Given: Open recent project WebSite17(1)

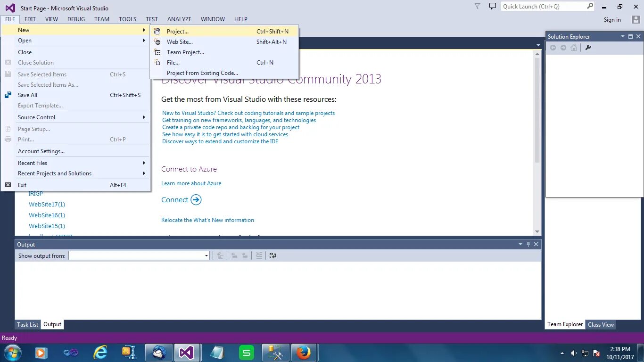Looking at the screenshot, I should [x=47, y=205].
